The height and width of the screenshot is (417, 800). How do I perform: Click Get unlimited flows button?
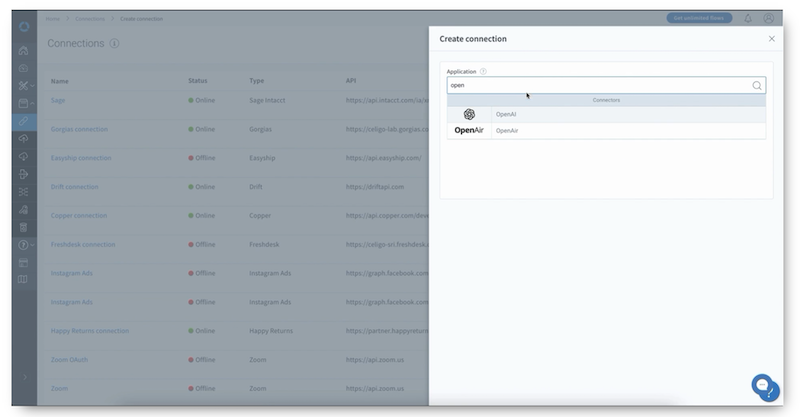[698, 18]
